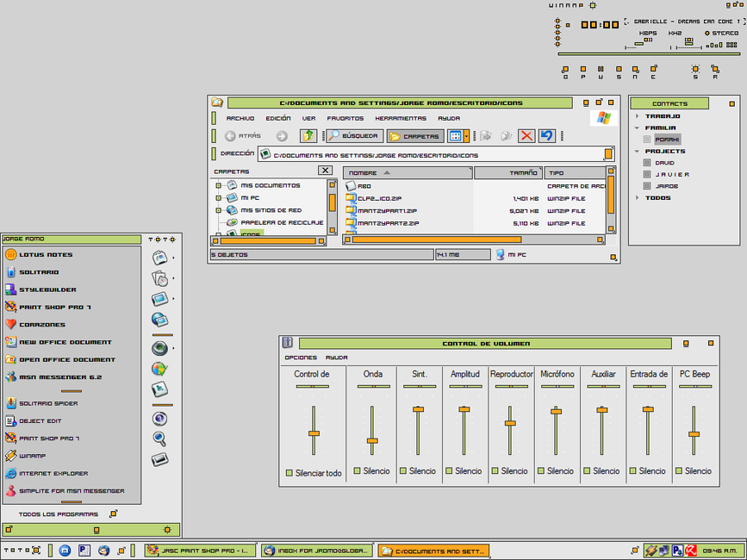Open Opciones menu in Control de Volumen

tap(301, 358)
